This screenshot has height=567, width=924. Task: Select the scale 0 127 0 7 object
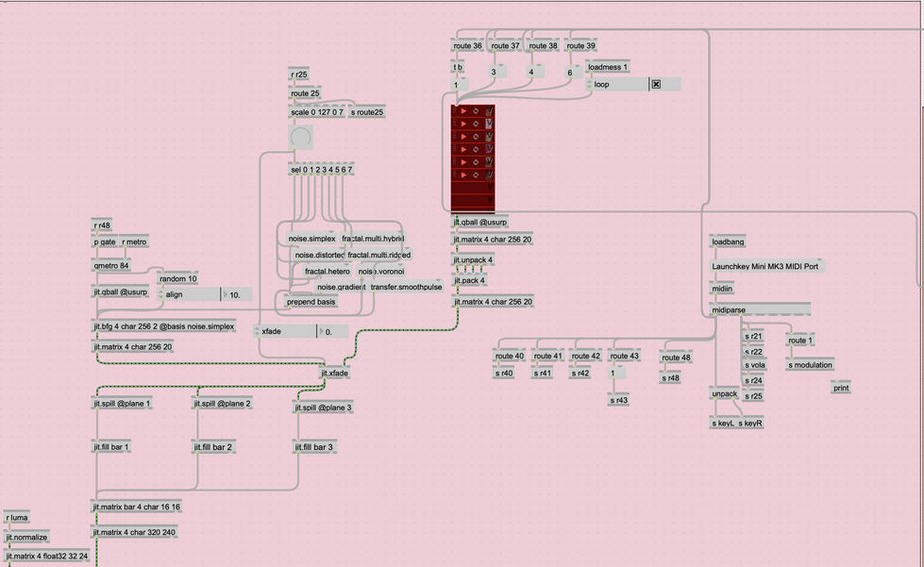[316, 112]
